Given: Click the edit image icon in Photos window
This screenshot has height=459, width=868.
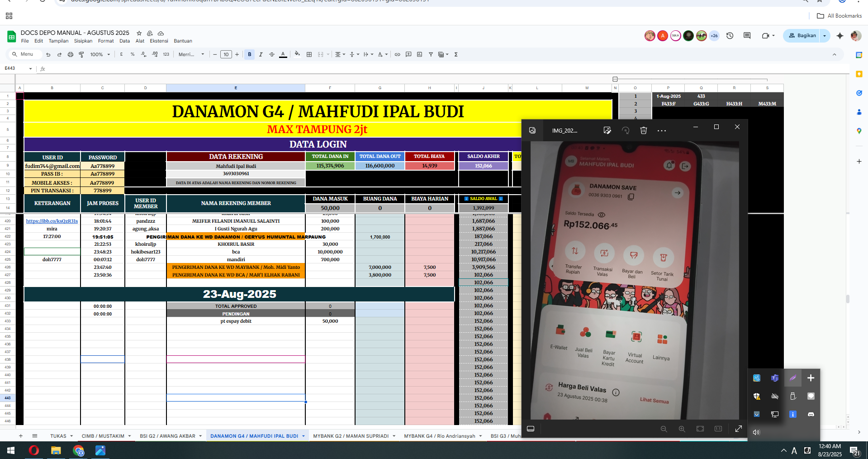Looking at the screenshot, I should tap(607, 130).
